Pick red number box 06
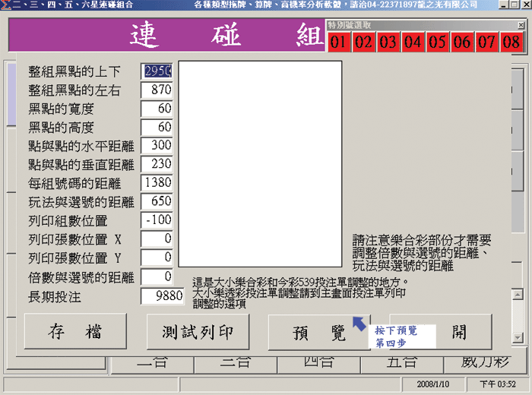The width and height of the screenshot is (532, 395). pos(462,42)
